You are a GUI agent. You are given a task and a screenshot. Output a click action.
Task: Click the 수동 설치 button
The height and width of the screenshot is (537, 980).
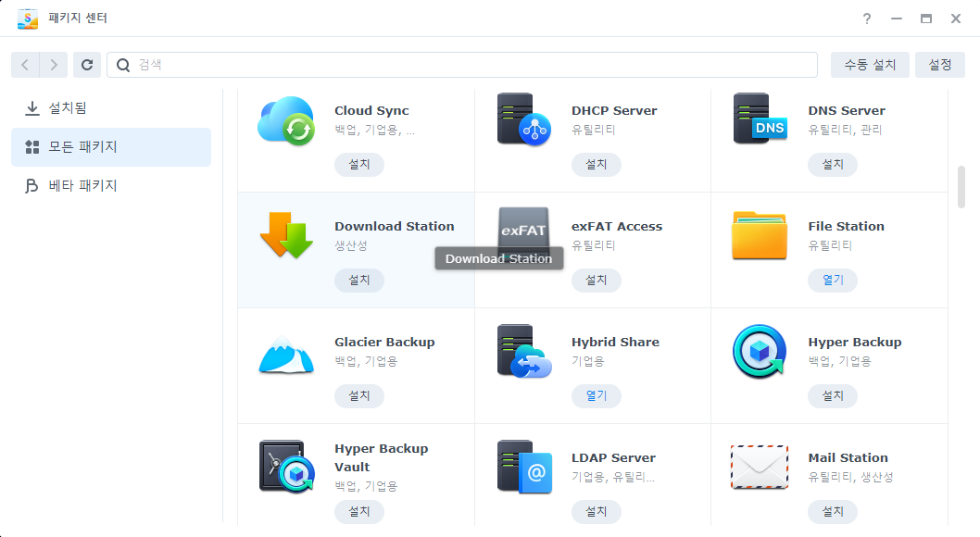tap(870, 65)
